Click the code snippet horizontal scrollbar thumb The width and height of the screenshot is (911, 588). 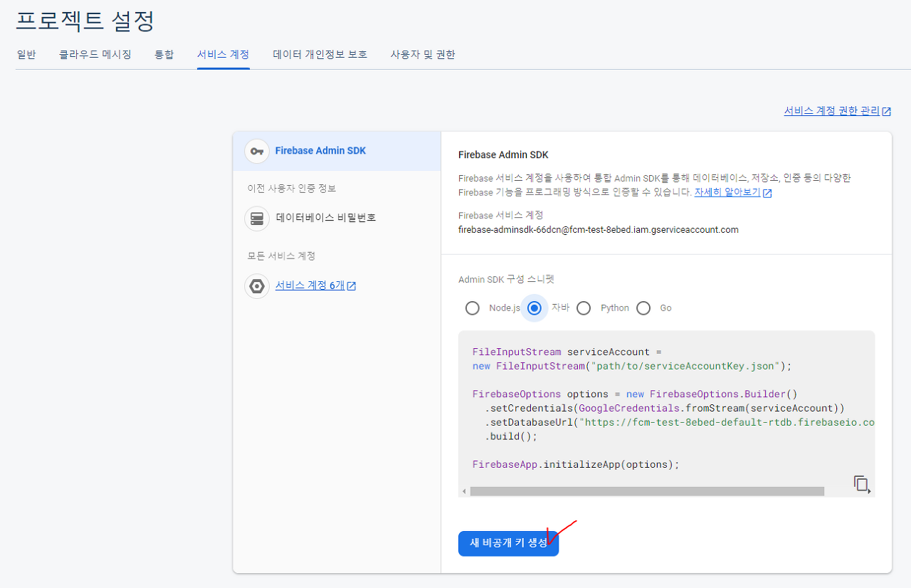point(647,491)
